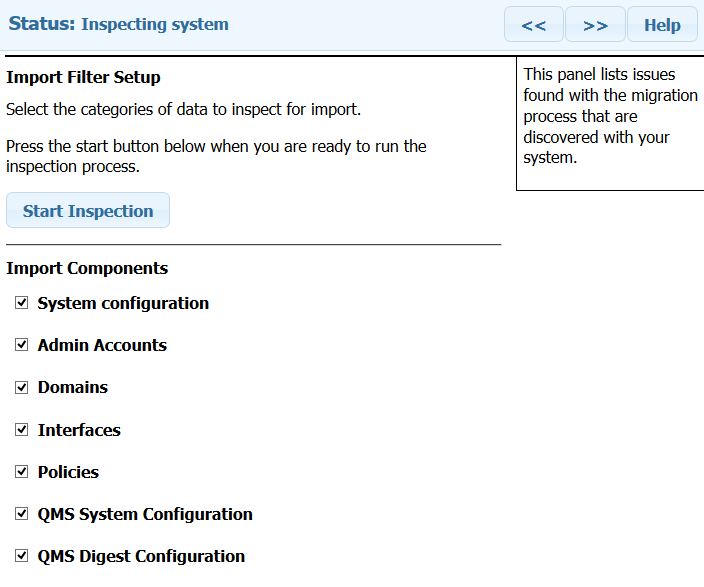This screenshot has height=587, width=704.
Task: Uncheck the QMS System Configuration checkbox
Action: (x=22, y=513)
